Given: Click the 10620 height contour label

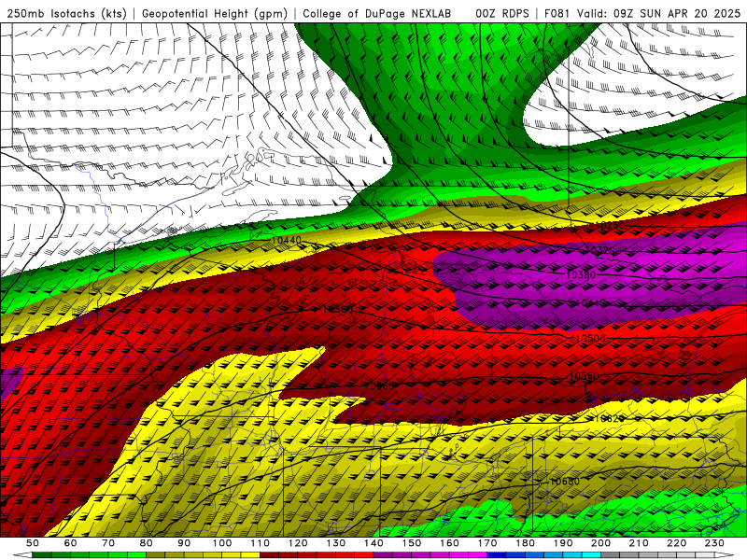Looking at the screenshot, I should [x=609, y=418].
